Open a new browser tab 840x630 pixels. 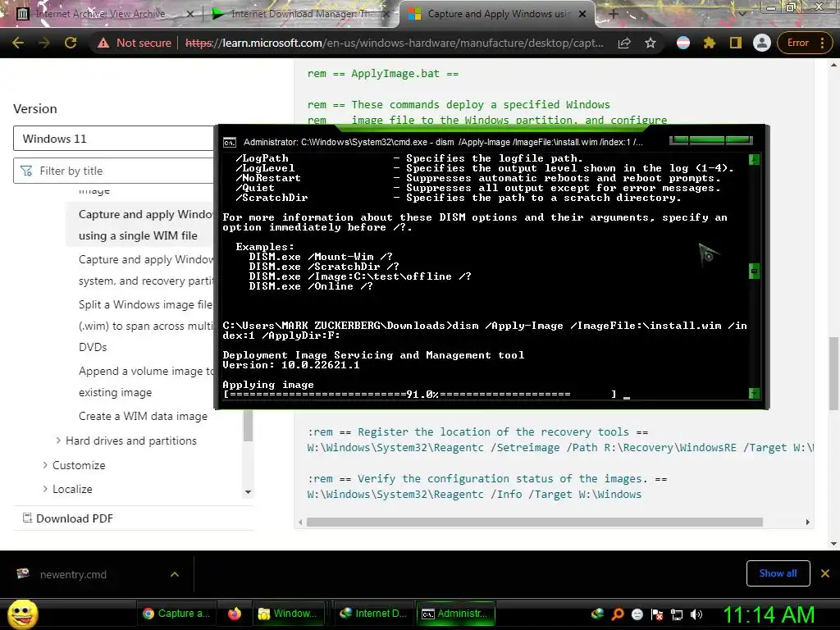point(614,15)
